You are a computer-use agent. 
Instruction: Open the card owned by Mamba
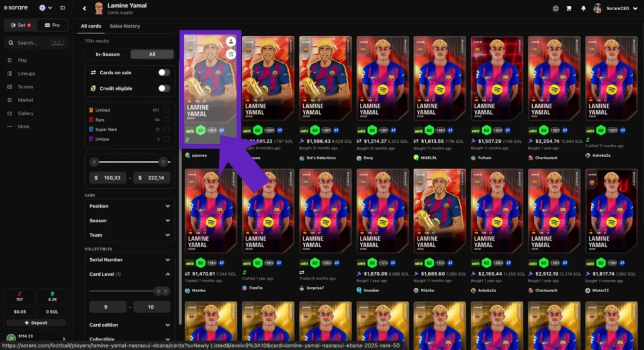211,211
